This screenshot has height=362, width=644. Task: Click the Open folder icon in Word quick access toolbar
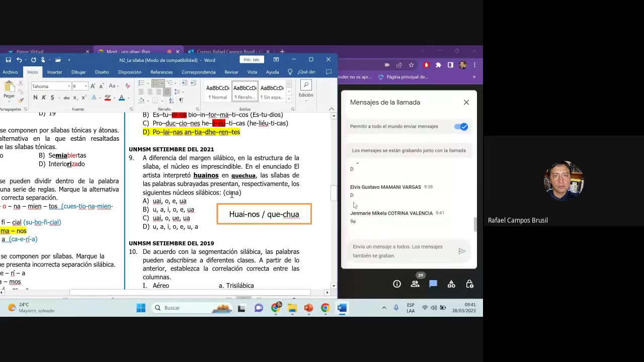(58, 60)
